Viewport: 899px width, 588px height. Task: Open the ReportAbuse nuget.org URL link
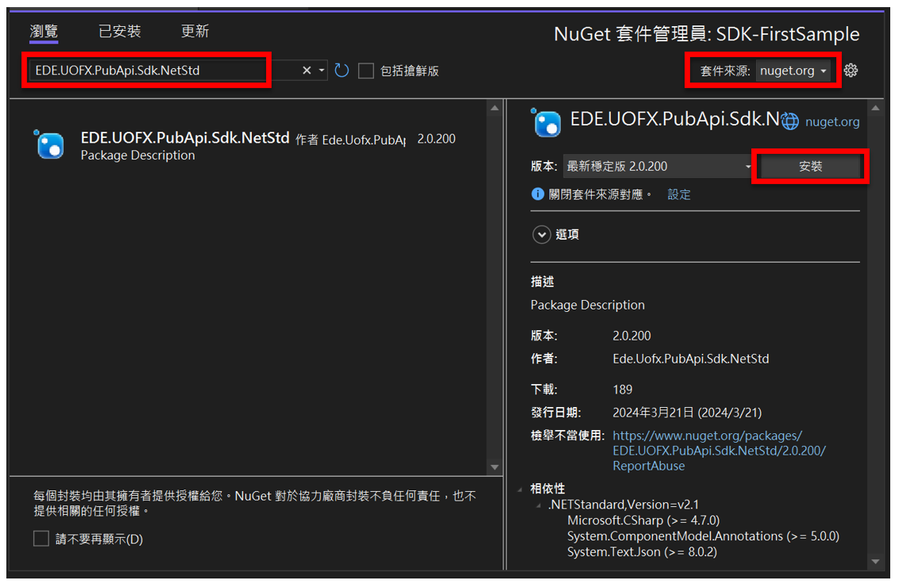click(x=719, y=451)
